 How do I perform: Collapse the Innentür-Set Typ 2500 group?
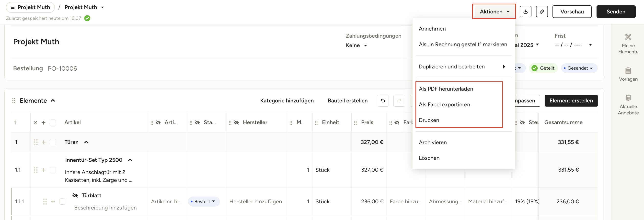click(130, 160)
